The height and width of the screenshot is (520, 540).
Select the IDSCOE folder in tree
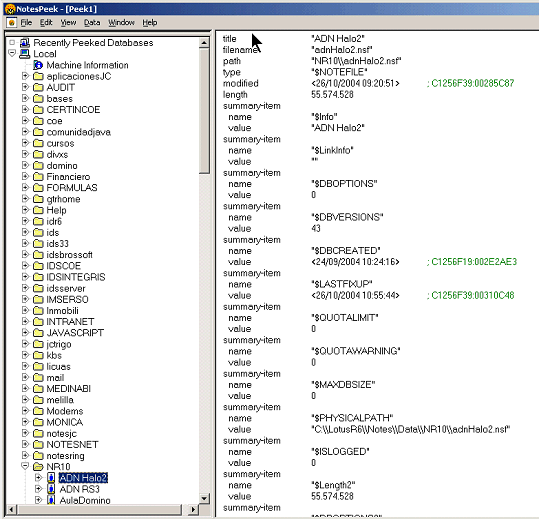[64, 266]
